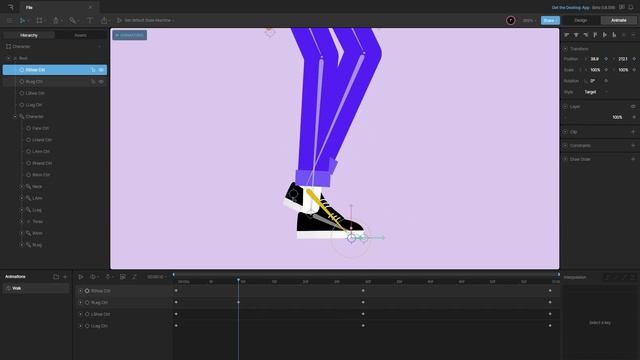
Task: Open the Rive logo home menu
Action: [11, 7]
